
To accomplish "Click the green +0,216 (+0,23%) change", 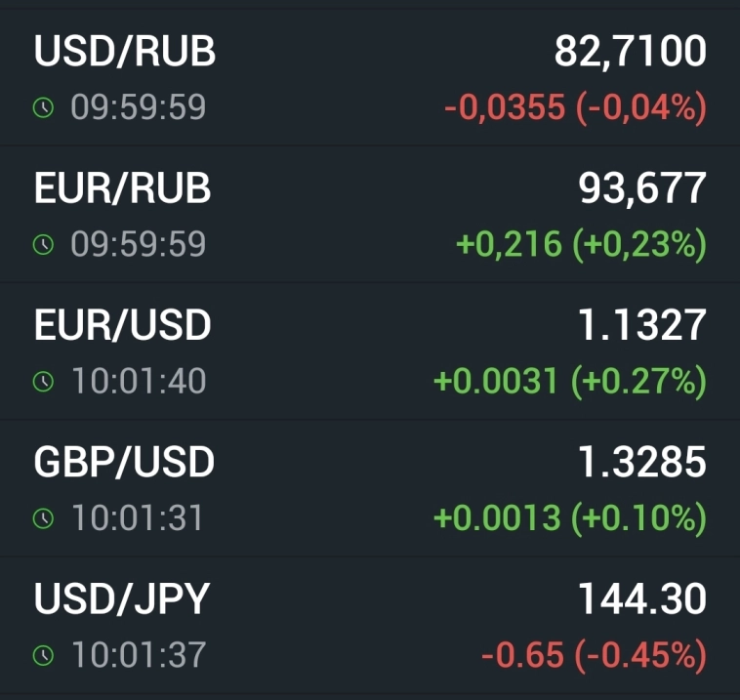I will coord(581,244).
